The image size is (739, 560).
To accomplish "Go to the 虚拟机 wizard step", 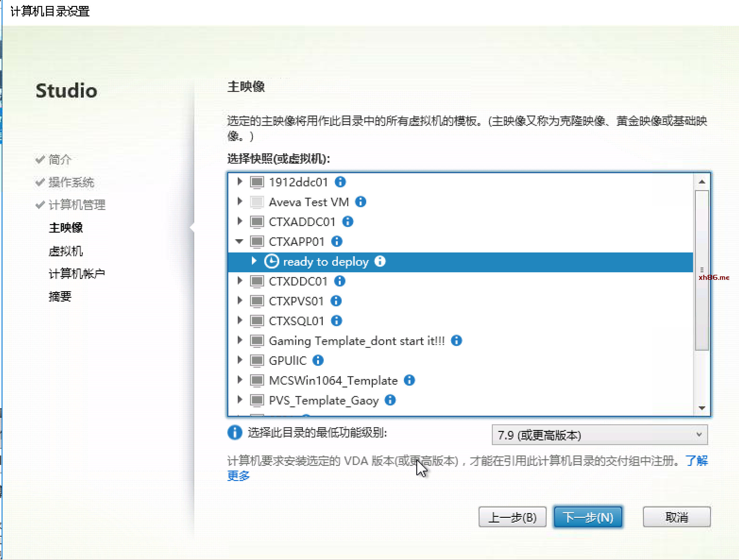I will point(65,251).
